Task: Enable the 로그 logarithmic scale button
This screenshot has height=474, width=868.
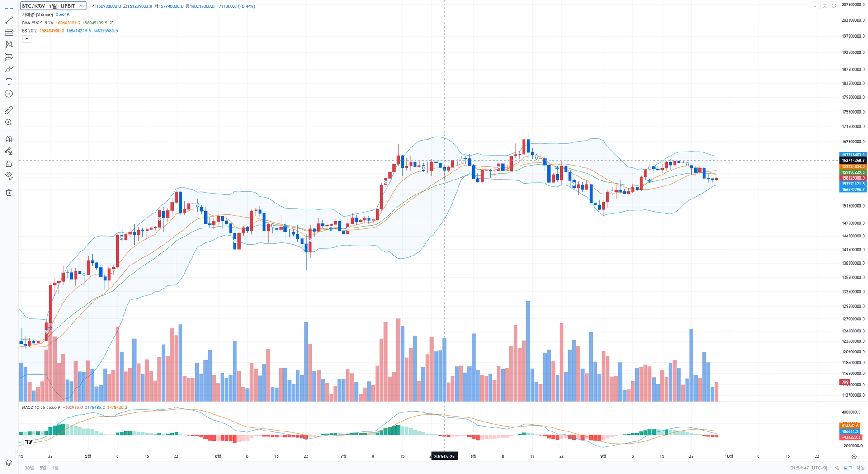Action: point(848,468)
